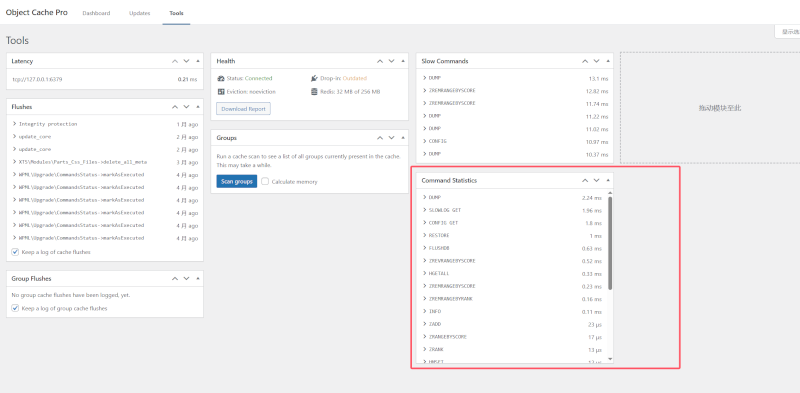800x393 pixels.
Task: Move the Command Statistics panel up
Action: [585, 180]
